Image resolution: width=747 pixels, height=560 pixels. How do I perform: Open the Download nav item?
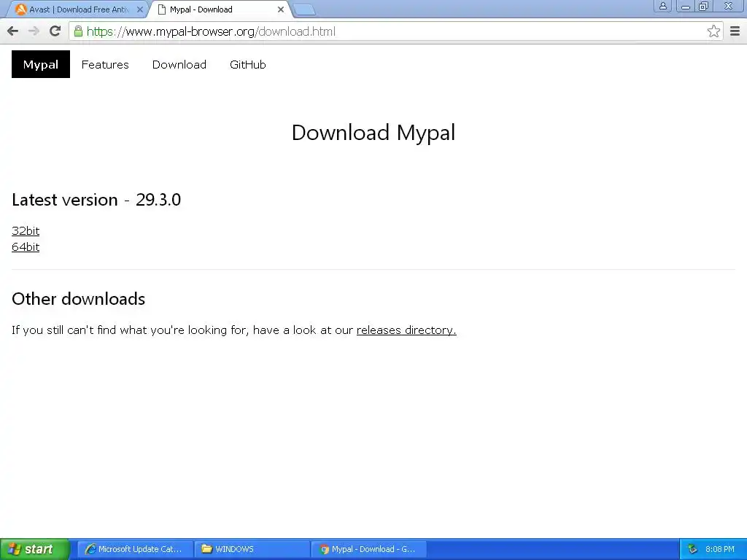(179, 64)
